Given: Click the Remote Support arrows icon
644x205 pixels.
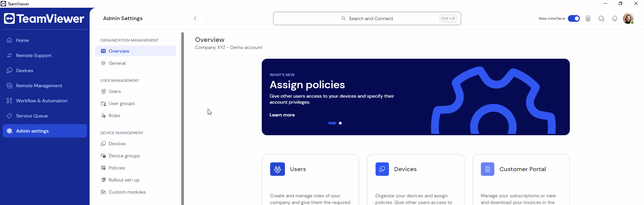Looking at the screenshot, I should point(9,55).
